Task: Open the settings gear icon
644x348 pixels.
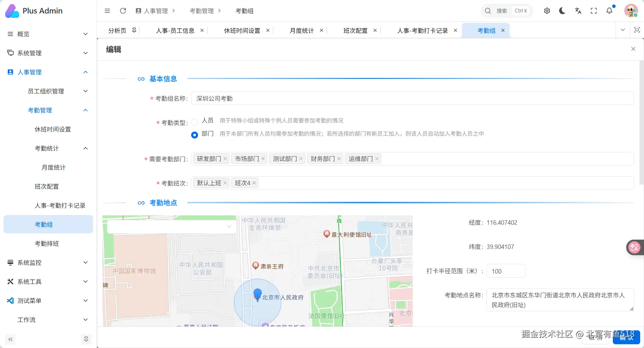Action: coord(547,11)
